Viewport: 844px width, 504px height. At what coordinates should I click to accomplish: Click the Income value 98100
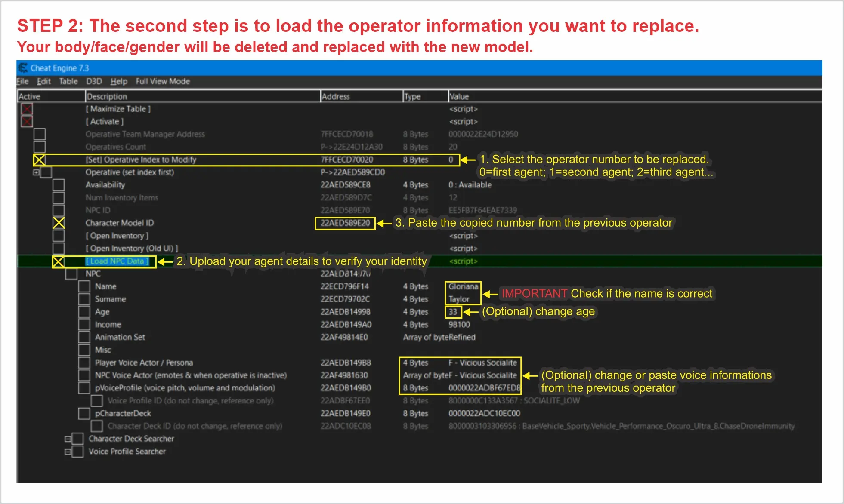[459, 325]
